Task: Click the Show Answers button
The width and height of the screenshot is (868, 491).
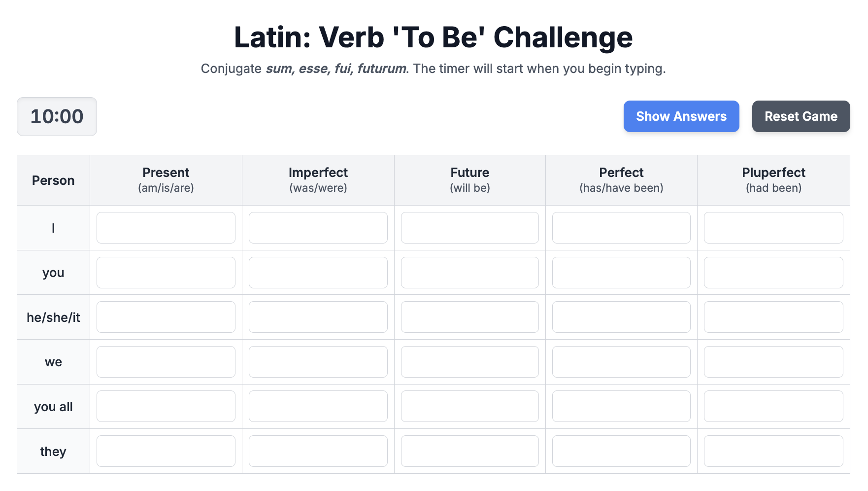Action: (681, 116)
